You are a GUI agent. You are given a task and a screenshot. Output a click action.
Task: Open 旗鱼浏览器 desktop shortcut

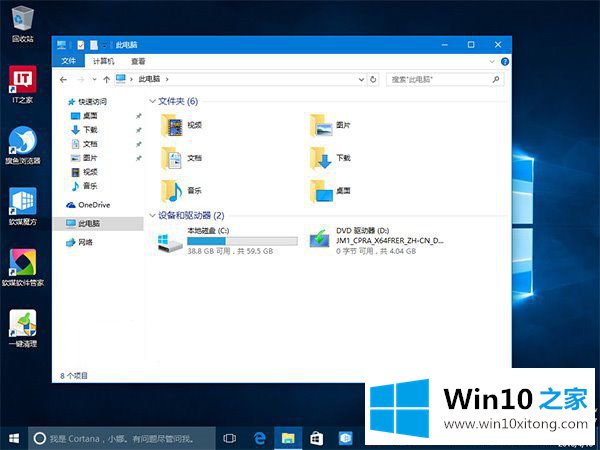click(x=22, y=141)
